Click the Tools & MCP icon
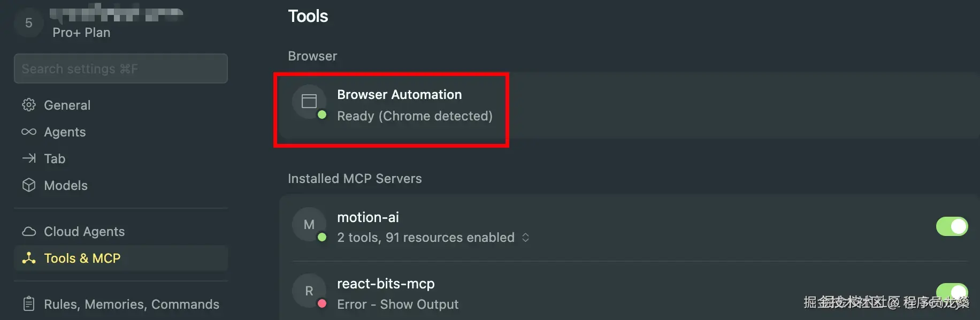The image size is (980, 320). click(29, 258)
